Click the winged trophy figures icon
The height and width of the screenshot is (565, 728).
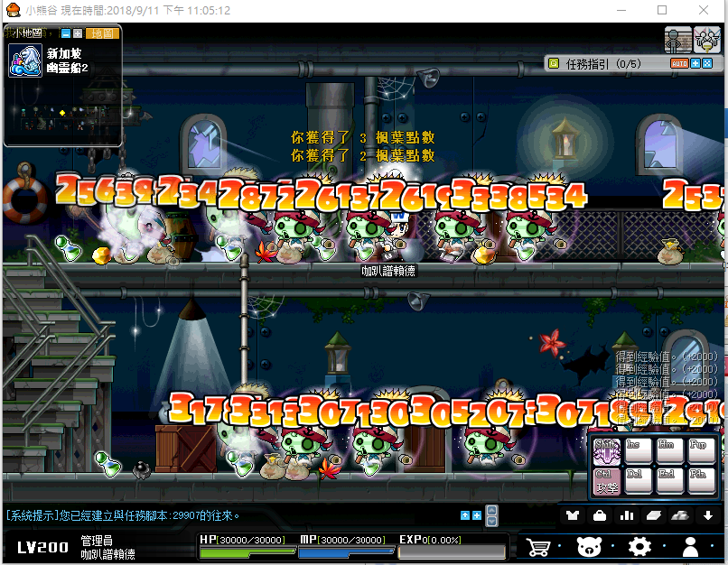pos(706,40)
